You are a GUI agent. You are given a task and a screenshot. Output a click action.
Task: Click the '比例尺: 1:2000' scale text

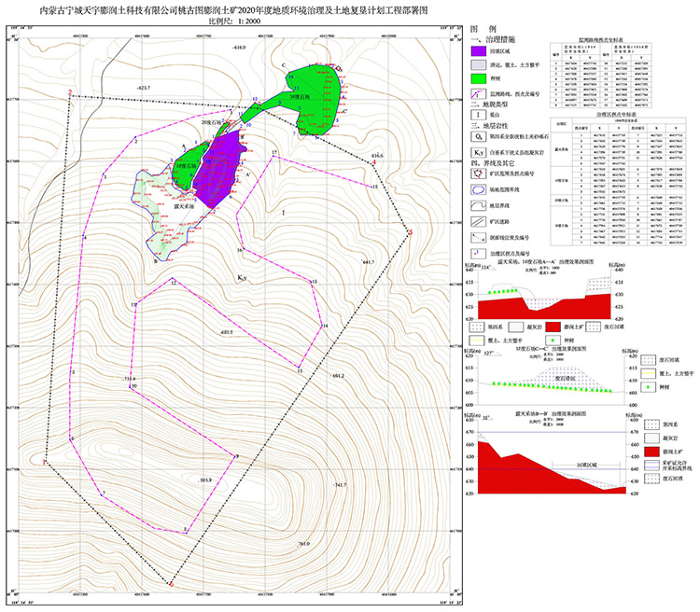click(234, 21)
